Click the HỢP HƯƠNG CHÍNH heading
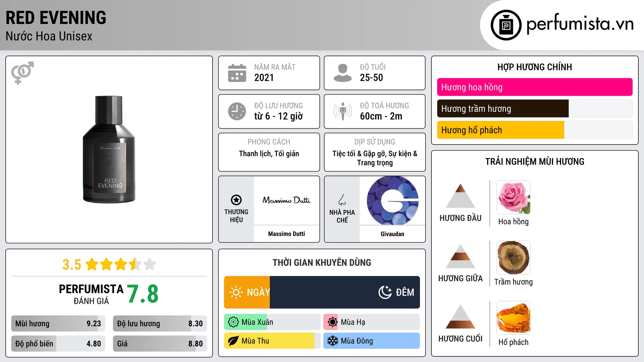The height and width of the screenshot is (362, 644). [x=535, y=67]
